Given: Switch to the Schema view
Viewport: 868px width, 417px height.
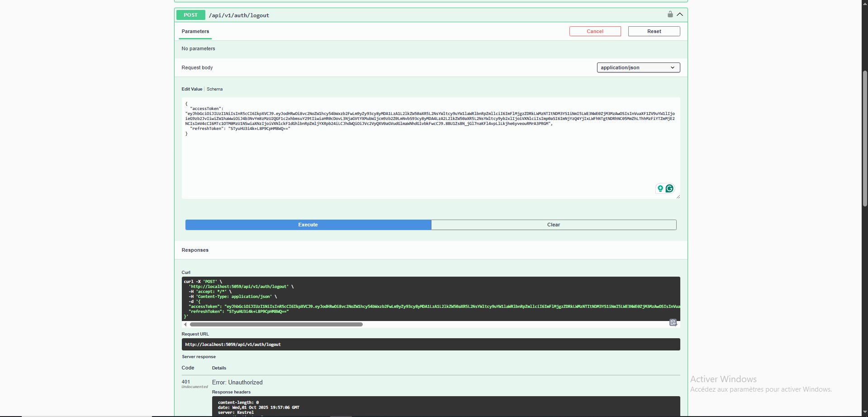Looking at the screenshot, I should pos(214,89).
